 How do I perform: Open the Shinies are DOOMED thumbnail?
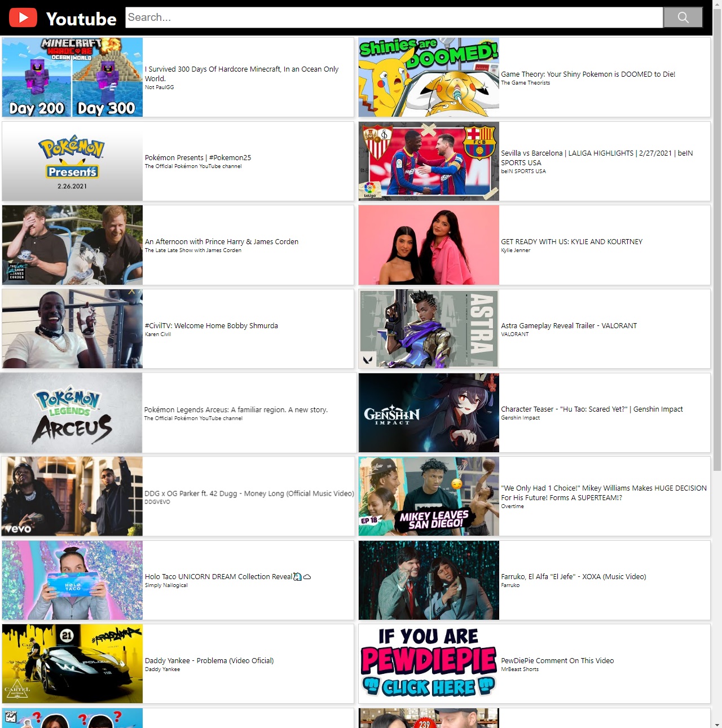coord(429,77)
